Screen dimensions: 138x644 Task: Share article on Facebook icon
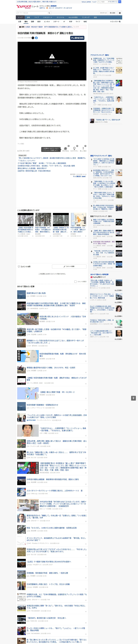click(36, 38)
